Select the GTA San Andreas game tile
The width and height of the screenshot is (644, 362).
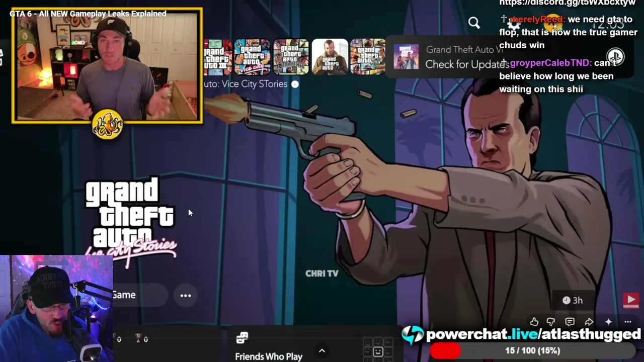click(291, 57)
